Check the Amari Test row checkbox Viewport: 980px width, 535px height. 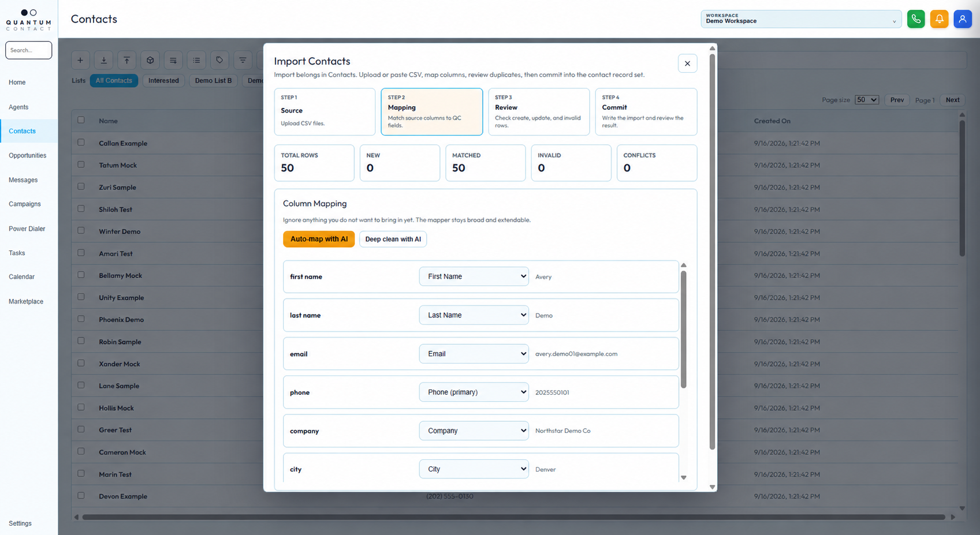point(81,253)
